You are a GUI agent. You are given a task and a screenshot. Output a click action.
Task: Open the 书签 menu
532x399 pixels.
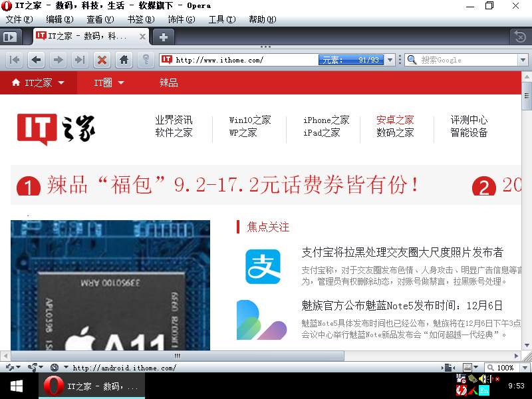(141, 20)
